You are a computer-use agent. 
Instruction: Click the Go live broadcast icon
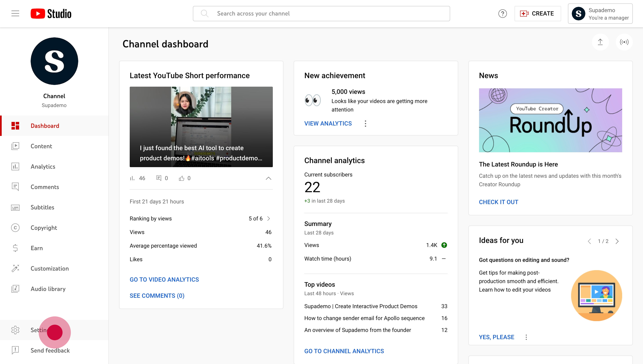pyautogui.click(x=624, y=42)
